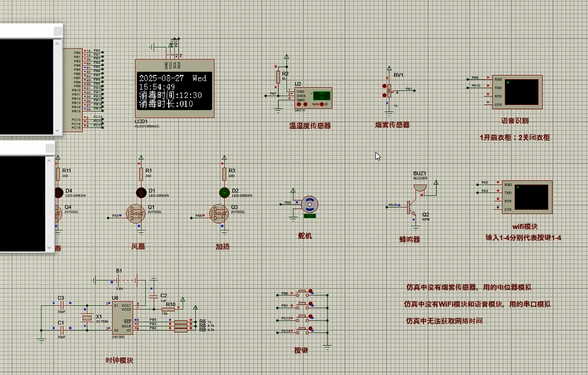588x375 pixels.
Task: Click the lower adjust button on potentiometer RV1
Action: (x=384, y=95)
